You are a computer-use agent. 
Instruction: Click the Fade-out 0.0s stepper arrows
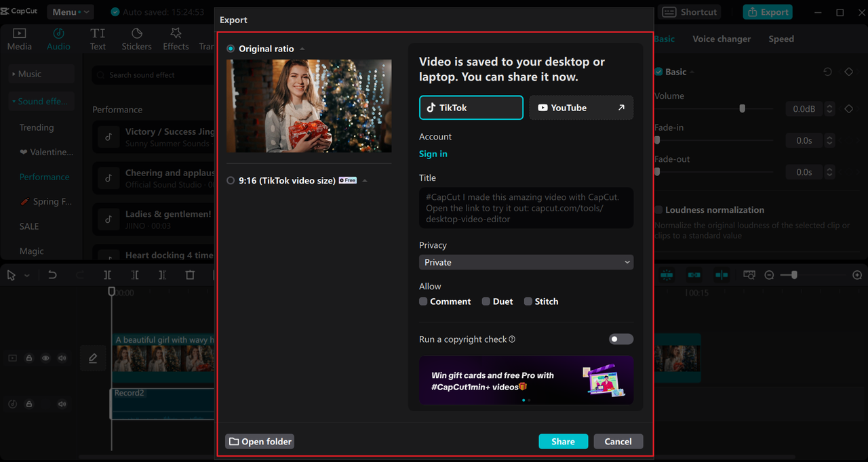830,172
